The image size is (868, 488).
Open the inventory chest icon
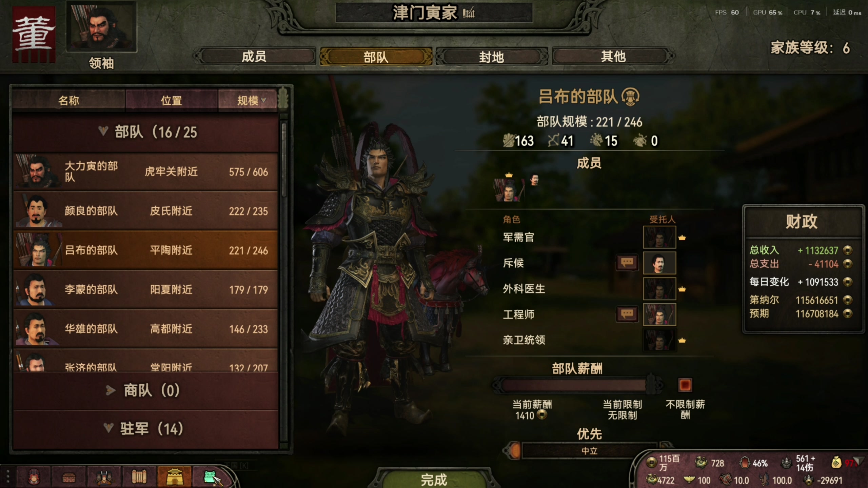69,477
